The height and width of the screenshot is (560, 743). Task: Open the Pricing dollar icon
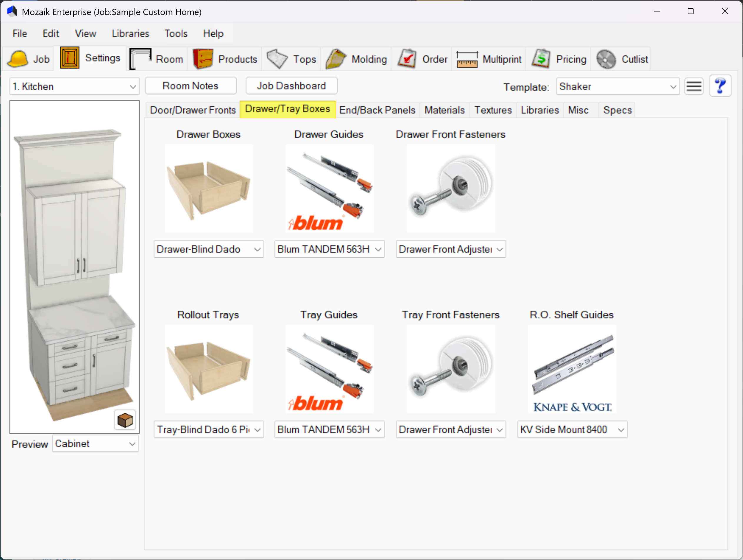(541, 59)
